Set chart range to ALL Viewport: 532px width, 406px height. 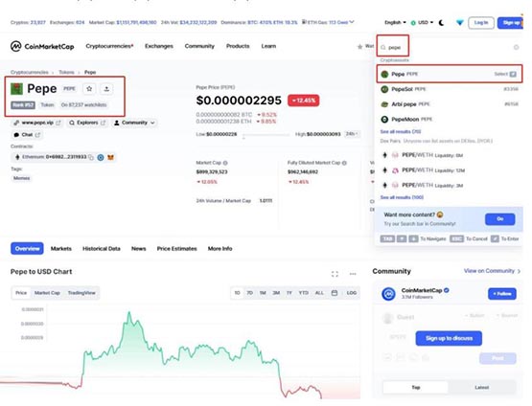[319, 293]
